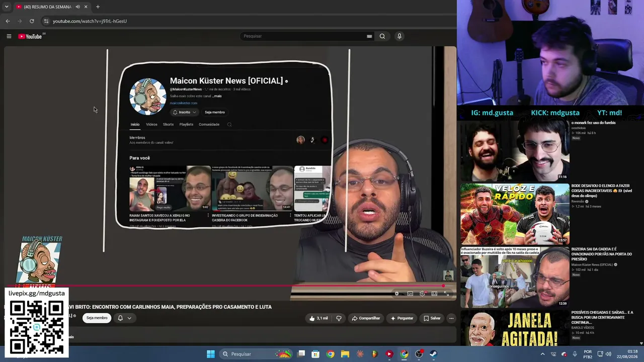Switch keyboard language POR PTB2
This screenshot has width=644, height=362.
click(x=588, y=354)
